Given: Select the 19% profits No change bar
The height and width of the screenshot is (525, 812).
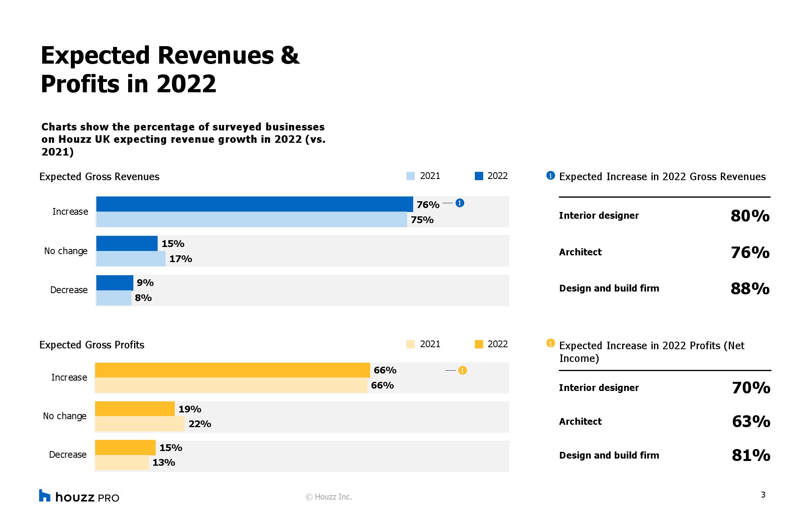Looking at the screenshot, I should (x=135, y=409).
